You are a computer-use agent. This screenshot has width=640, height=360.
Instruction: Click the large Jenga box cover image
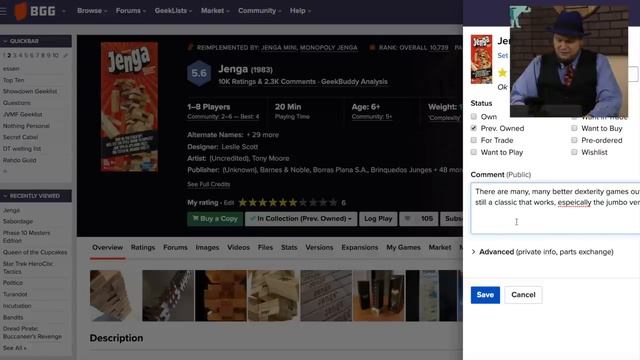click(x=129, y=107)
